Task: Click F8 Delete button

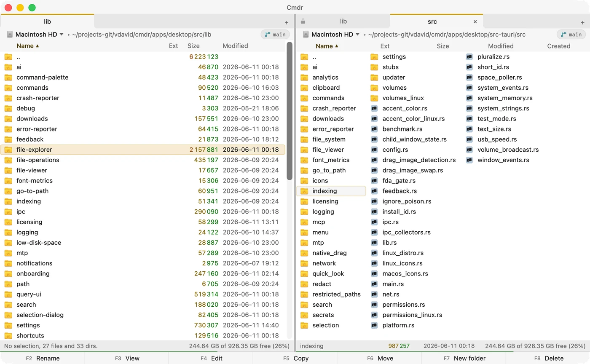Action: tap(548, 358)
